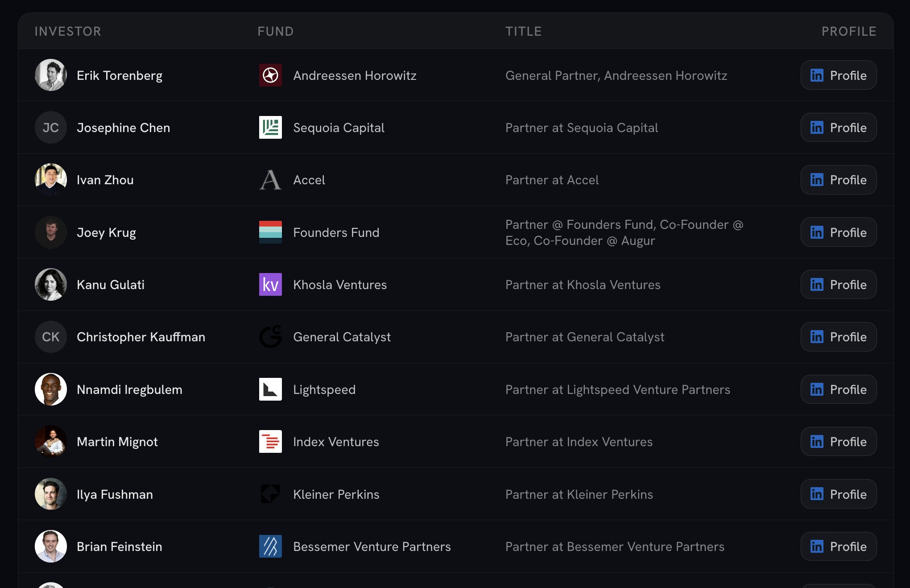Click the INVESTOR column header

point(68,31)
